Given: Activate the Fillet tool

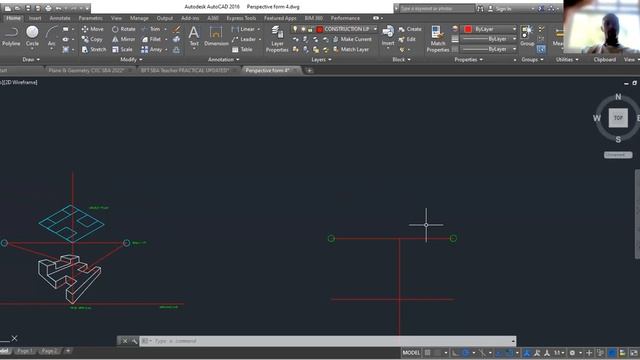Looking at the screenshot, I should [151, 39].
